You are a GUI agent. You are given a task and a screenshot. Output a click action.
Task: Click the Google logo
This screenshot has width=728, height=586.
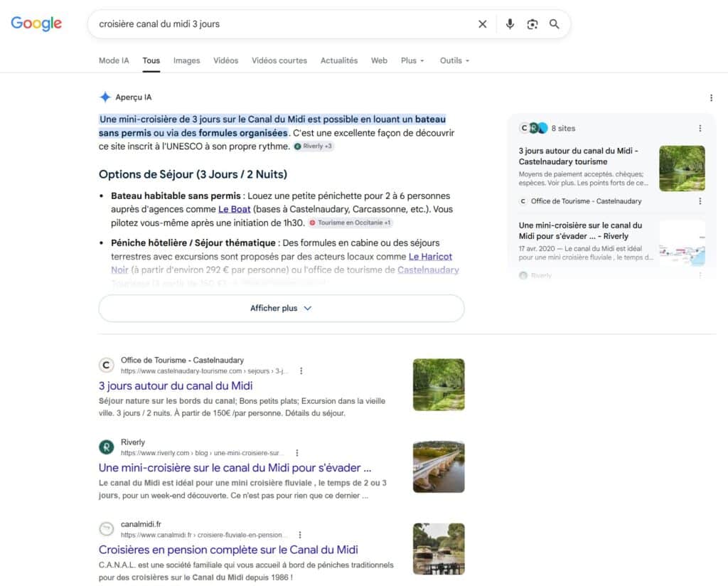click(x=36, y=23)
